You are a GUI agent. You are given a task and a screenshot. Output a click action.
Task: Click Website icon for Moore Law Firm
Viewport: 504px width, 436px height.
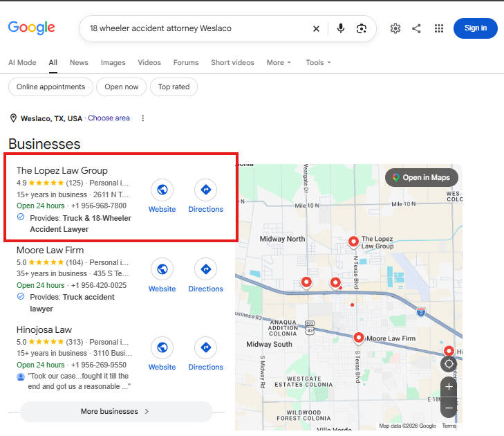pyautogui.click(x=162, y=269)
